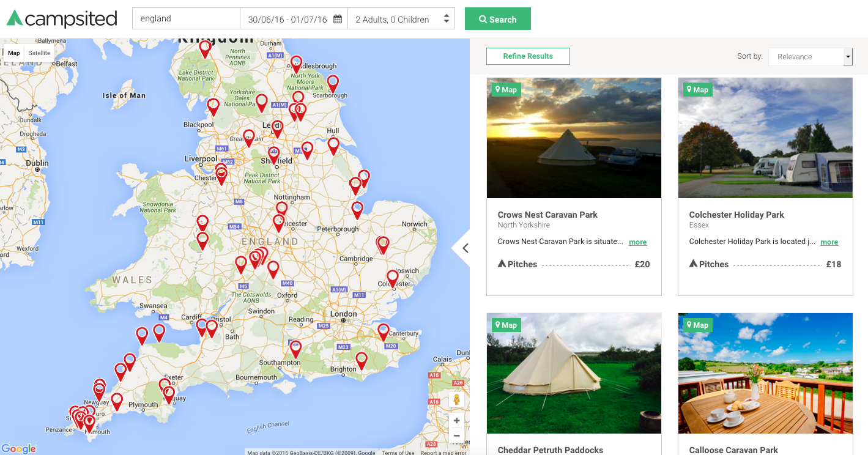Click the Street View pegman icon on the map
This screenshot has width=868, height=455.
click(x=456, y=398)
